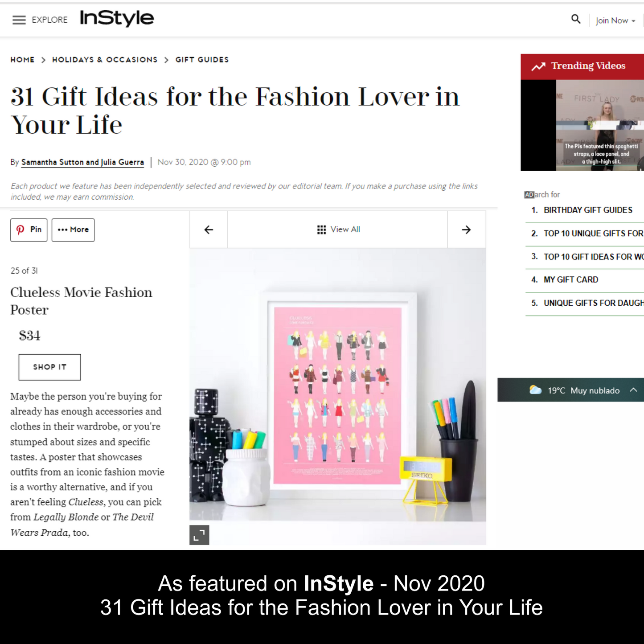
Task: Open the Join Now dropdown
Action: click(615, 21)
